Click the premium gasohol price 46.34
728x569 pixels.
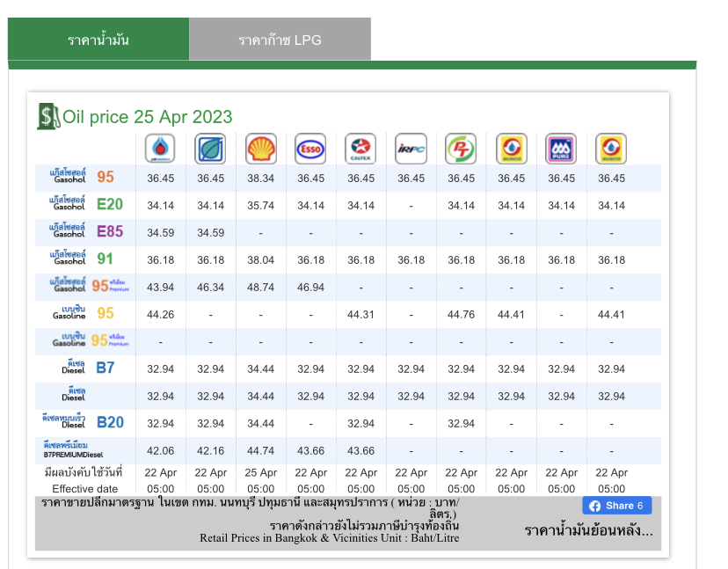pos(210,288)
